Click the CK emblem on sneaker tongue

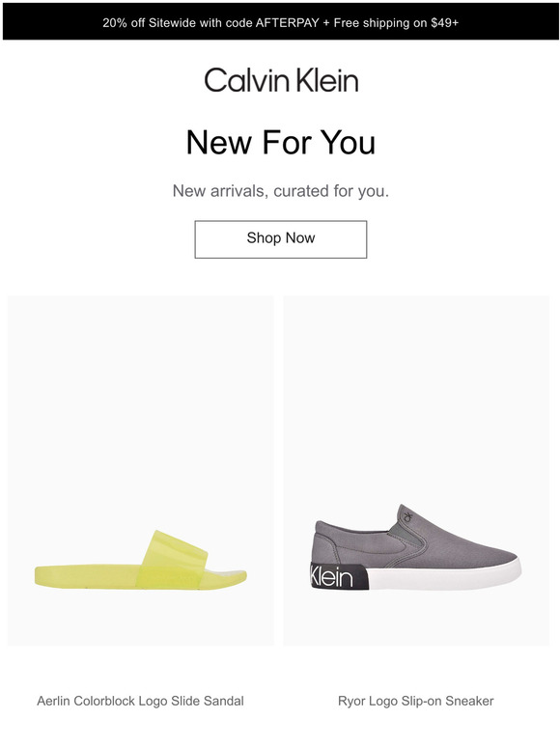click(x=407, y=516)
